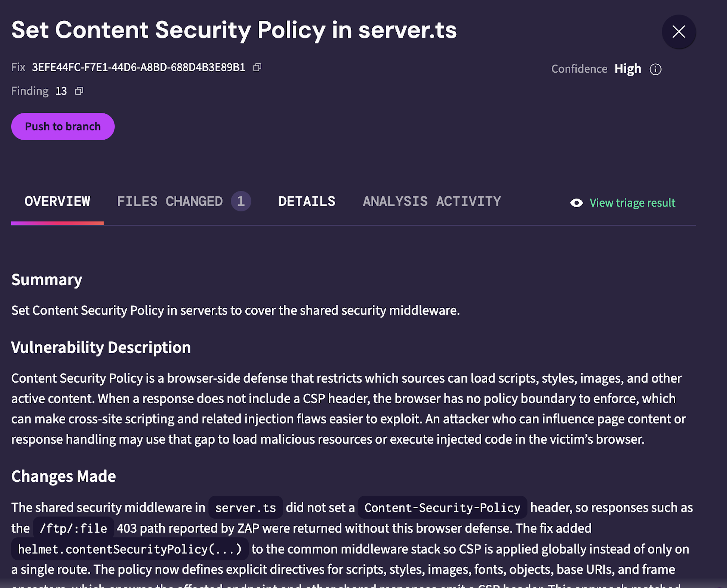This screenshot has width=727, height=588.
Task: Switch to the Overview tab
Action: 57,202
